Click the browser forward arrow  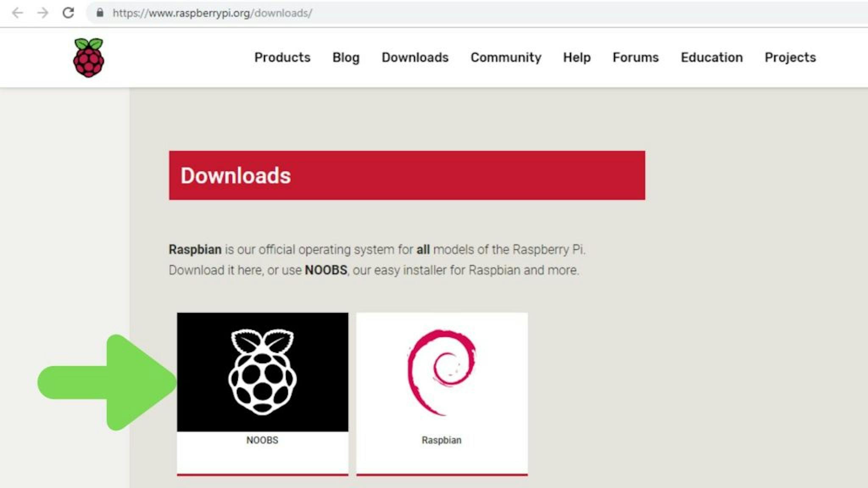(42, 13)
